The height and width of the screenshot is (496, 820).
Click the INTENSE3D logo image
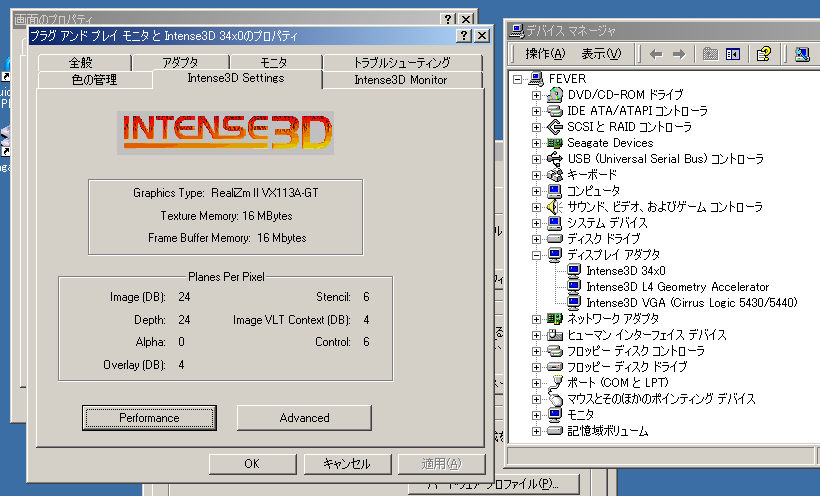[x=226, y=132]
